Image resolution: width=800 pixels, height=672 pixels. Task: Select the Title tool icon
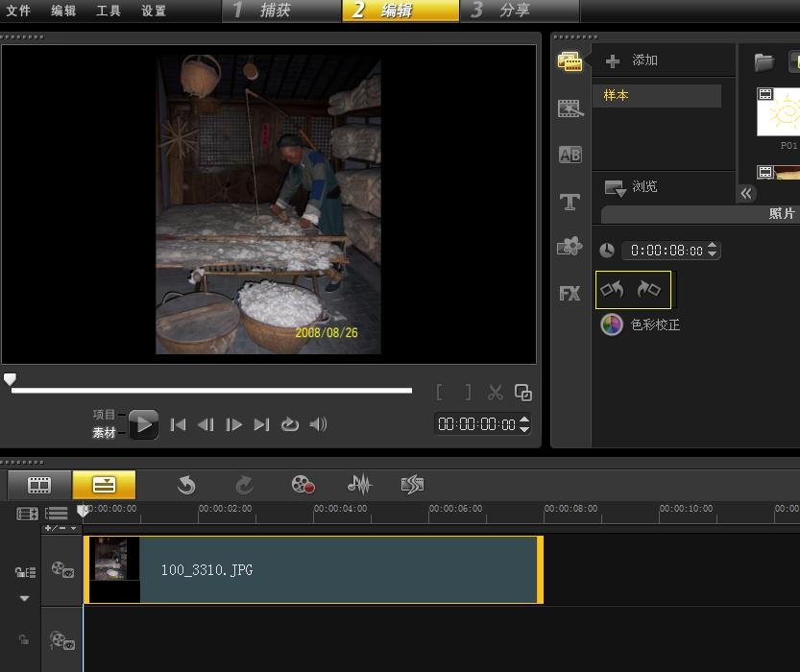coord(570,201)
